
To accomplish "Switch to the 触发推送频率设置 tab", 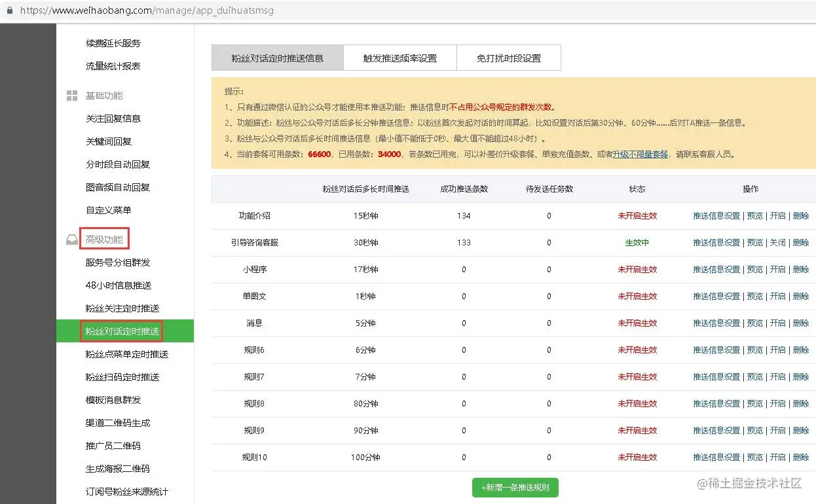I will pos(399,58).
